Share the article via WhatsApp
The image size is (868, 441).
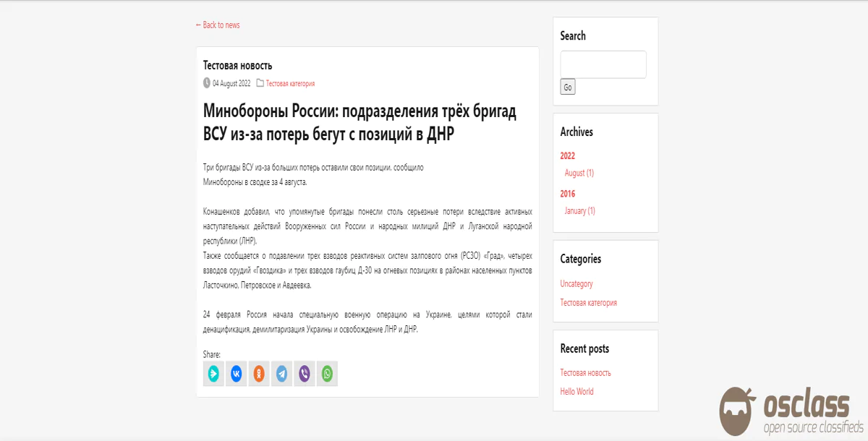point(328,374)
